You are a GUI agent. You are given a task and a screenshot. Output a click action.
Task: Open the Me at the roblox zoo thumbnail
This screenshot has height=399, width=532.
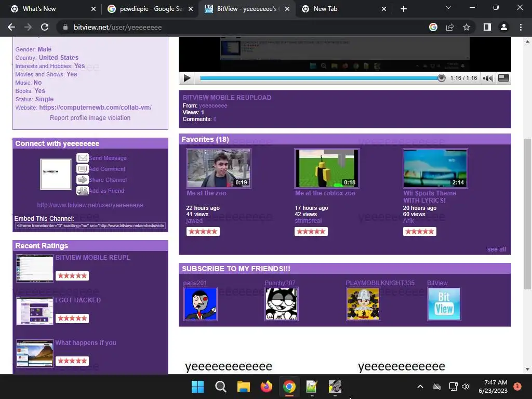[x=327, y=168]
